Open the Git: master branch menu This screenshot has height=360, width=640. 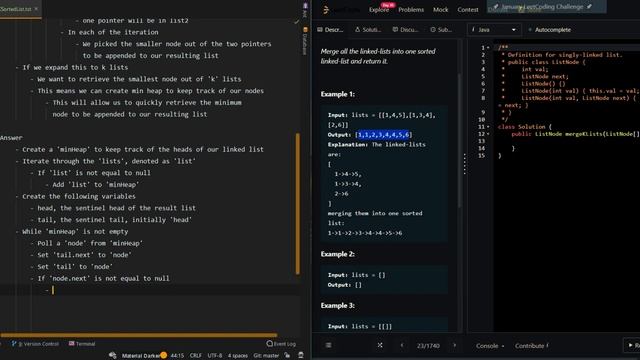[x=266, y=356]
